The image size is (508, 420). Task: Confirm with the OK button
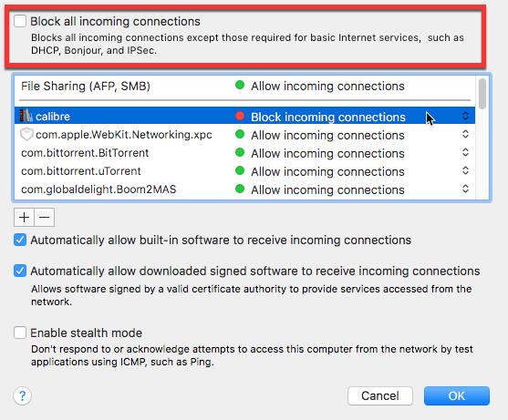(x=457, y=395)
